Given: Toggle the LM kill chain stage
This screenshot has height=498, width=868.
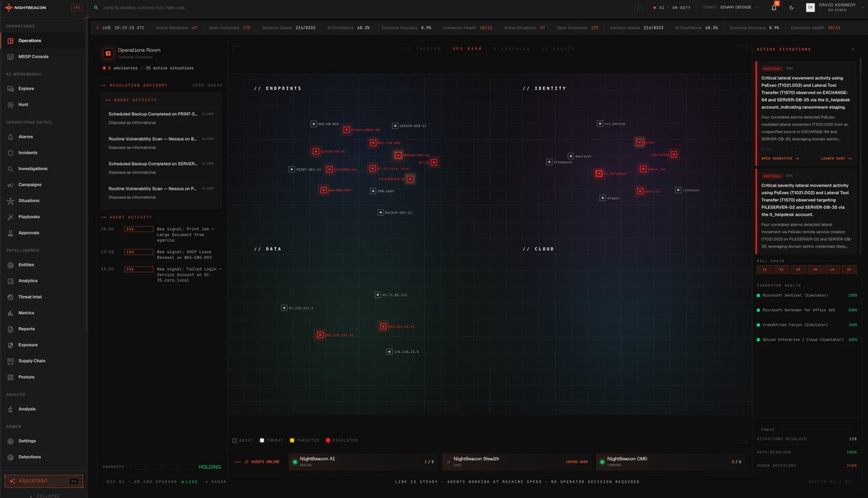Looking at the screenshot, I should point(833,269).
